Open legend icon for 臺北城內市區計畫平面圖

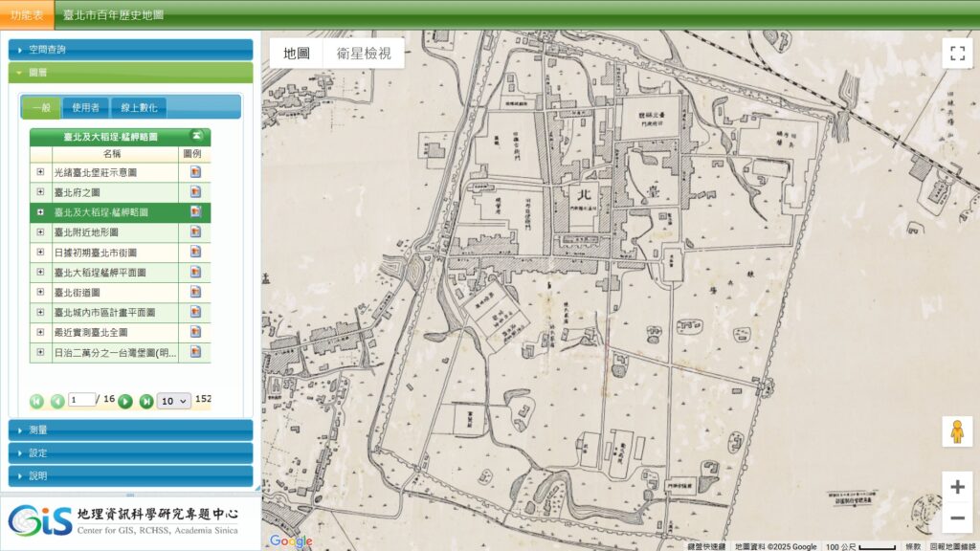[195, 312]
